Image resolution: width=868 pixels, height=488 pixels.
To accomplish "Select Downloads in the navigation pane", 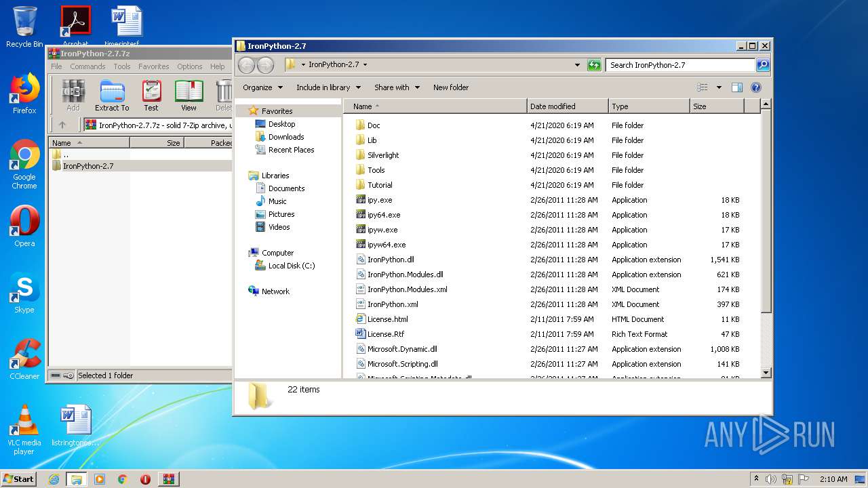I will 285,137.
